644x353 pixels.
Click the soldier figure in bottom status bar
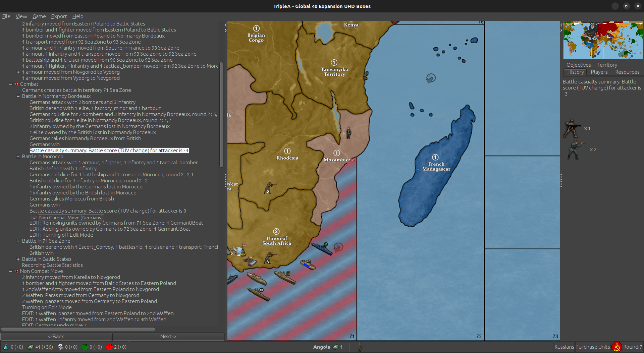pos(360,347)
